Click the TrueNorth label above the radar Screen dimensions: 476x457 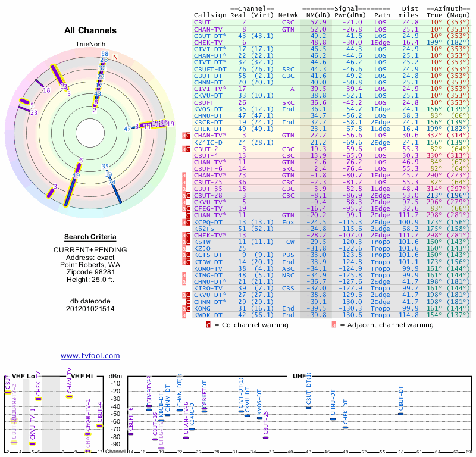pos(90,45)
